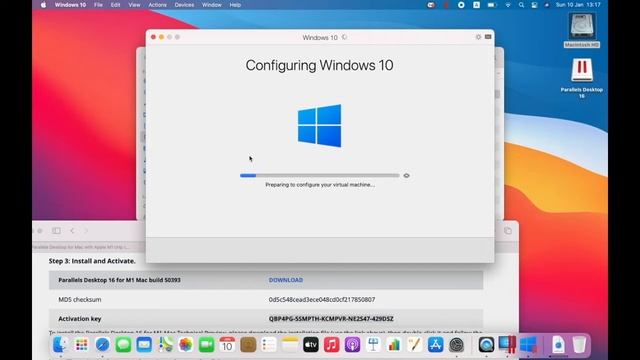Open the Actions menu
Viewport: 640px width, 360px height.
pos(158,5)
